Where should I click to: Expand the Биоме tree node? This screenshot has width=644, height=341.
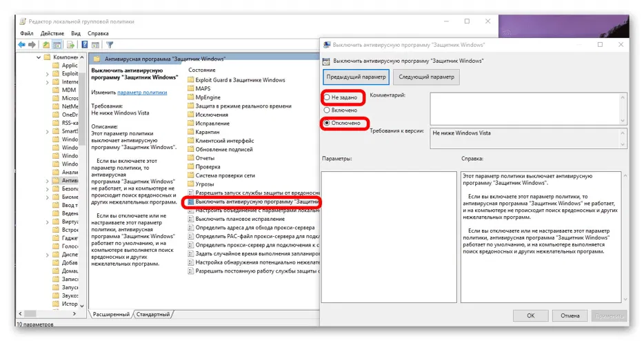coord(48,197)
